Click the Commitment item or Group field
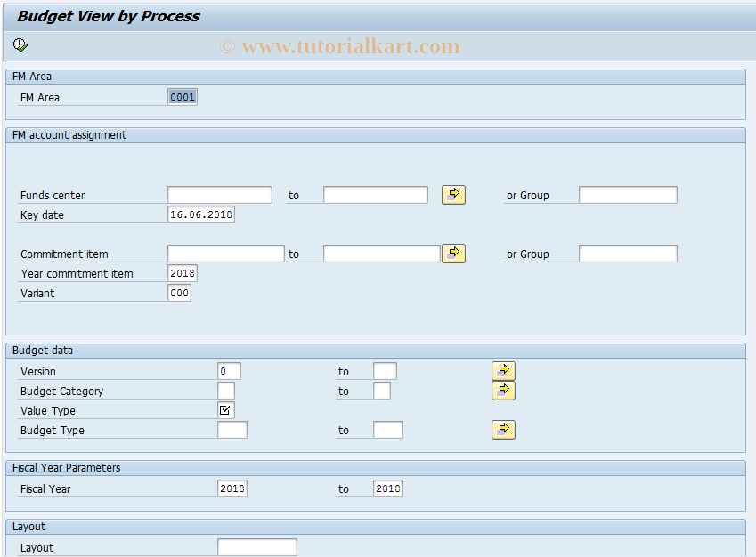This screenshot has height=557, width=756. click(629, 253)
